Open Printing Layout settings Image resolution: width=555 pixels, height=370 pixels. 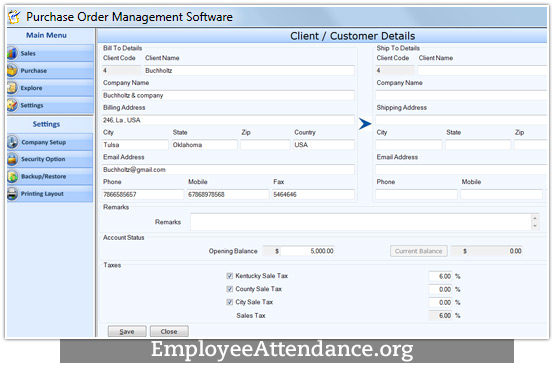pyautogui.click(x=50, y=194)
